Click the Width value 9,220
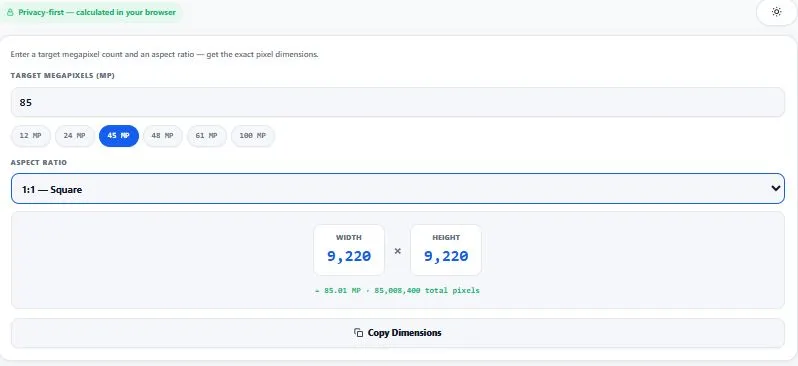This screenshot has width=798, height=366. point(349,256)
